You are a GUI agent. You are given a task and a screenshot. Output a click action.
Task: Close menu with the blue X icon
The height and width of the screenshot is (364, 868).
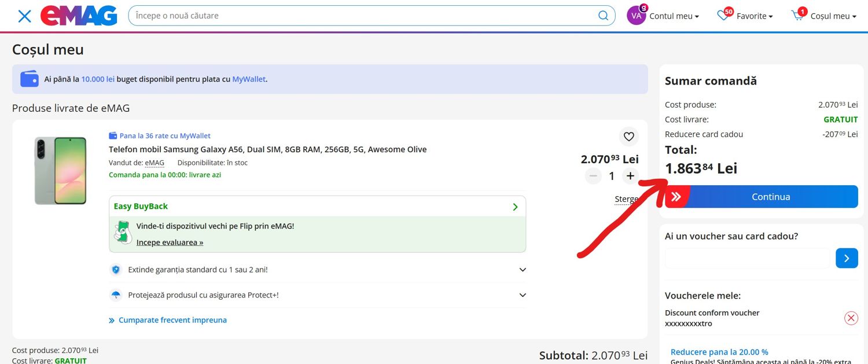[24, 16]
